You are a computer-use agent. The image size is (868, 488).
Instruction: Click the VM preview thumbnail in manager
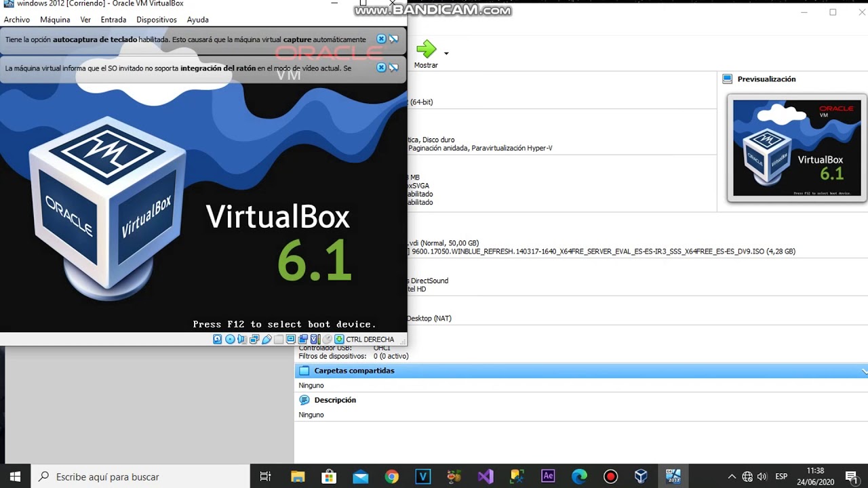[797, 148]
